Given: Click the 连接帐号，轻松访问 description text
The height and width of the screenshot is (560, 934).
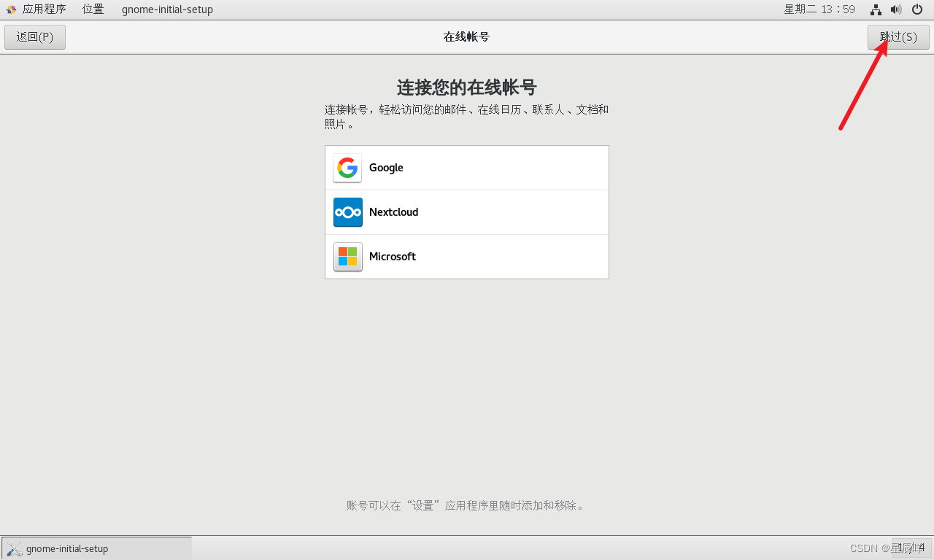Looking at the screenshot, I should [x=467, y=117].
